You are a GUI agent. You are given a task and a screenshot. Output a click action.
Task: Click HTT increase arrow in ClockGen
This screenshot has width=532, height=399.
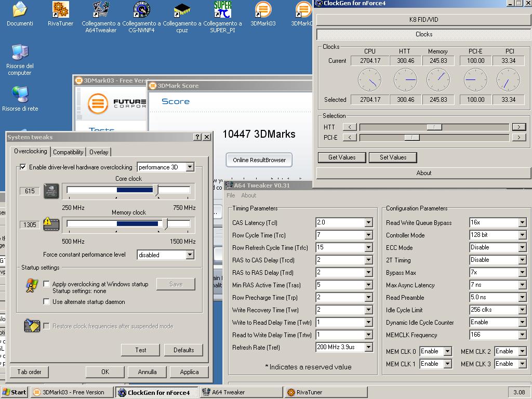pos(519,127)
